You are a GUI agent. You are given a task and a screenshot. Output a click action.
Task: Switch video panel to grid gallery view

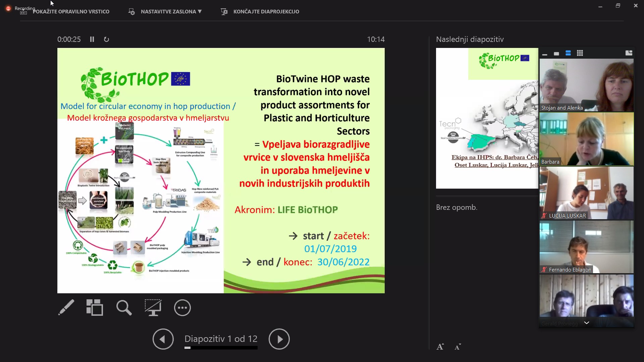580,53
